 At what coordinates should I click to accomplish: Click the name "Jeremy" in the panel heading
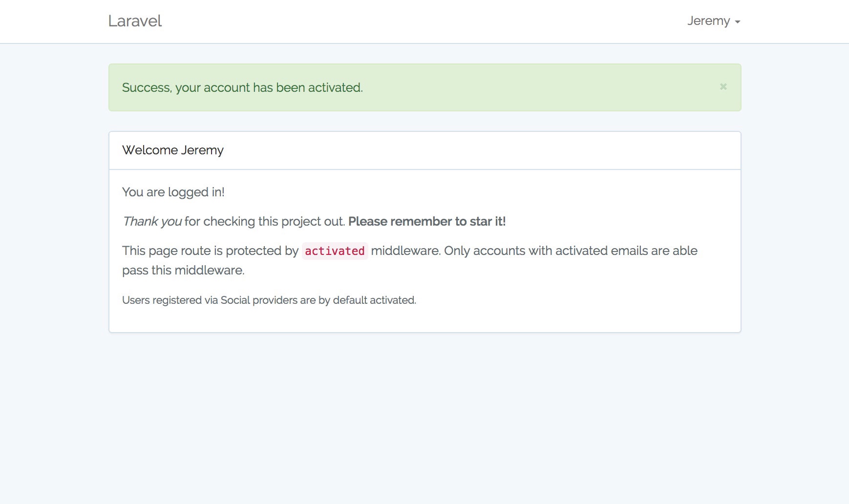(202, 150)
